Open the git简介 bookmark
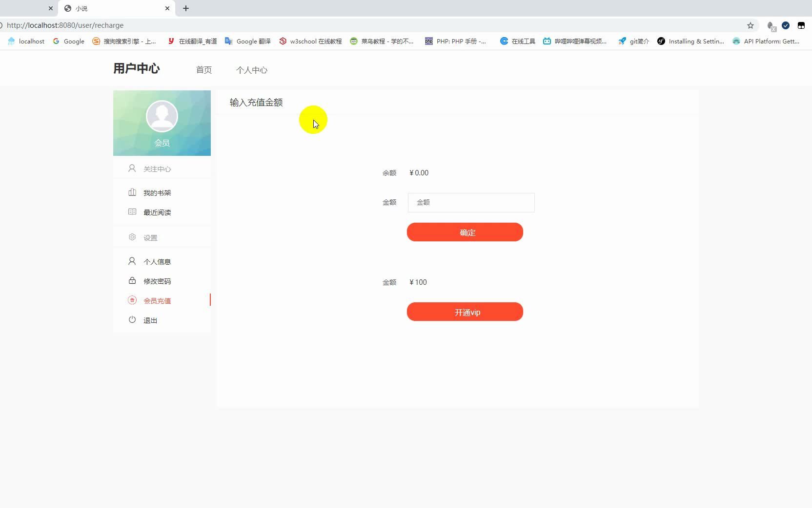Screen dimensions: 812x508 coord(633,41)
